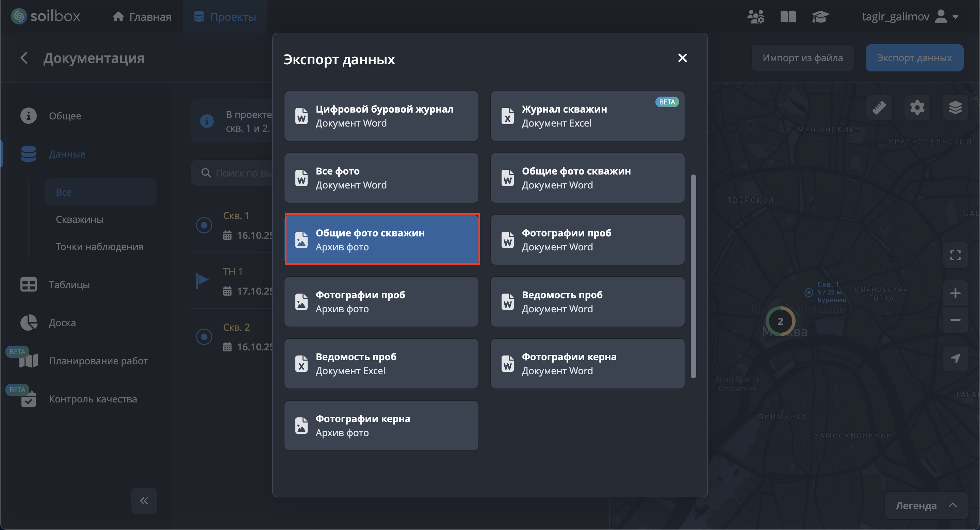This screenshot has width=980, height=530.
Task: Open Таблицы in the sidebar
Action: click(x=69, y=284)
